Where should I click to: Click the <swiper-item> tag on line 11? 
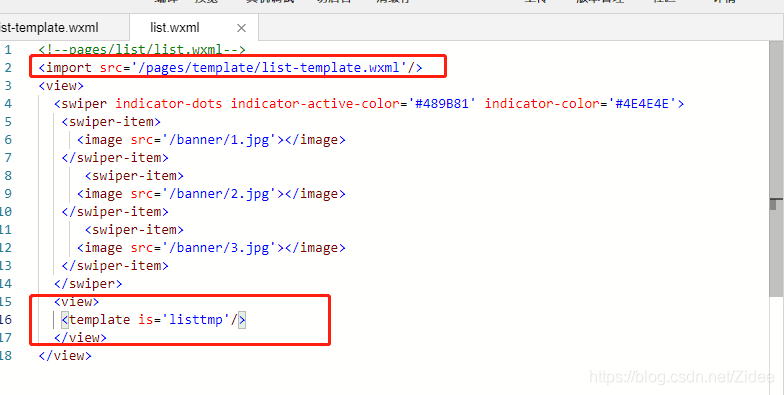point(134,230)
